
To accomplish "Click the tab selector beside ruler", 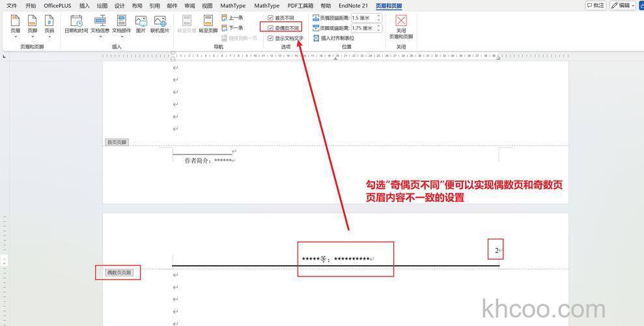I will click(5, 56).
